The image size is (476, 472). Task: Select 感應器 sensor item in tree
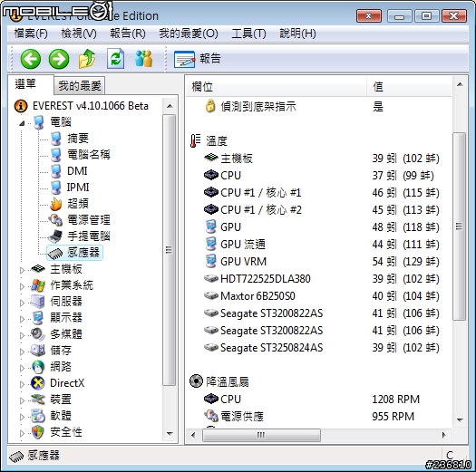(x=74, y=253)
